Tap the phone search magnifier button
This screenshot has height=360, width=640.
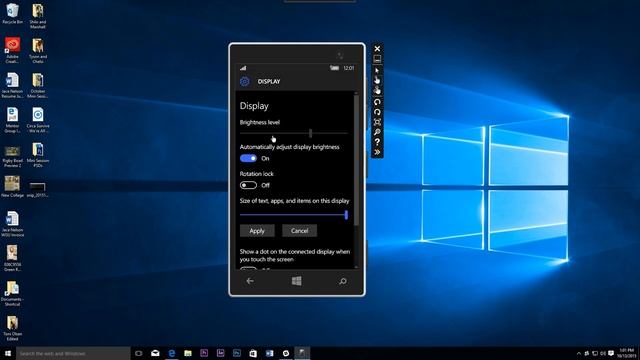tap(343, 281)
